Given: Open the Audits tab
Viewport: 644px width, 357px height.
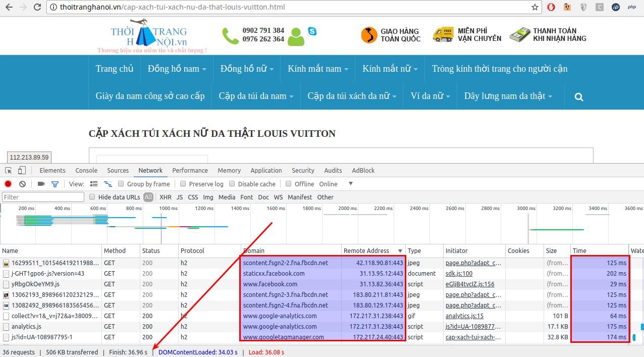Looking at the screenshot, I should [x=333, y=171].
